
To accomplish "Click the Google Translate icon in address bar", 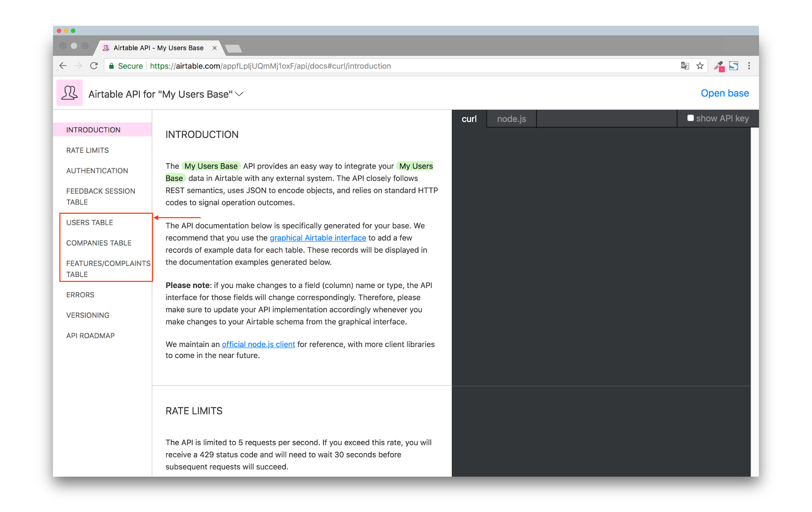I will 684,66.
